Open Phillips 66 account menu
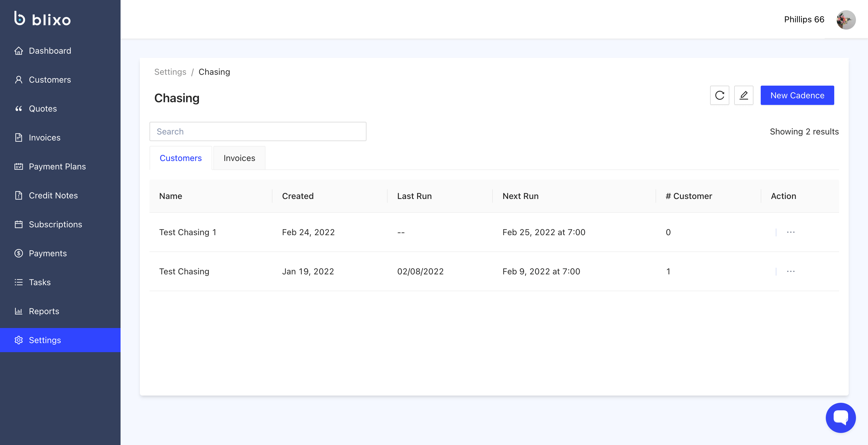868x445 pixels. (804, 20)
